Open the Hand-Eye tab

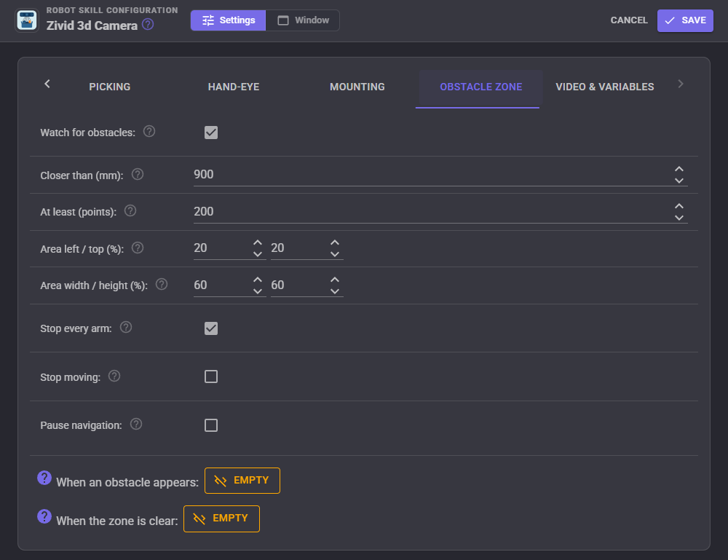pos(234,87)
